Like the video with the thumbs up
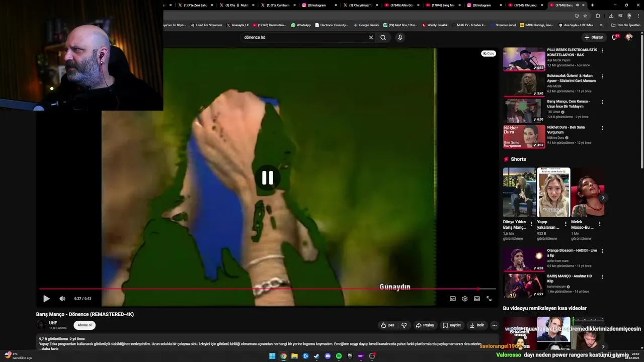644x362 pixels. [387, 325]
